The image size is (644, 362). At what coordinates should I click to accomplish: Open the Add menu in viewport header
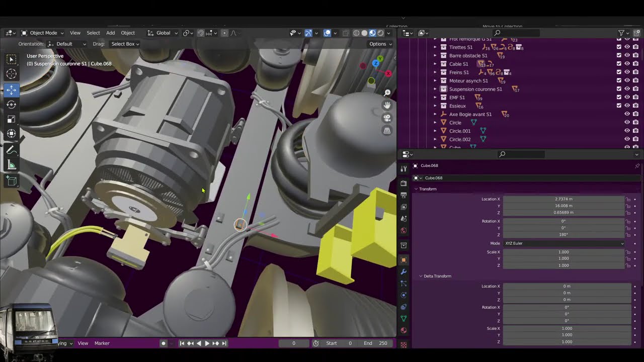pyautogui.click(x=110, y=33)
